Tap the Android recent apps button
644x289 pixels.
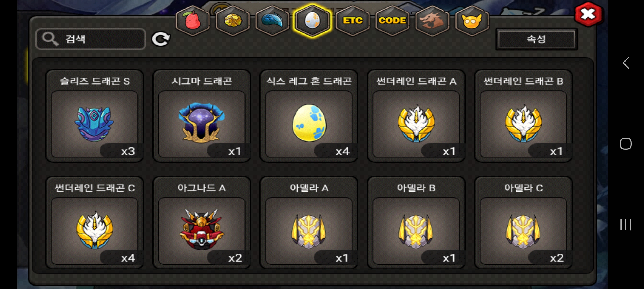(626, 225)
